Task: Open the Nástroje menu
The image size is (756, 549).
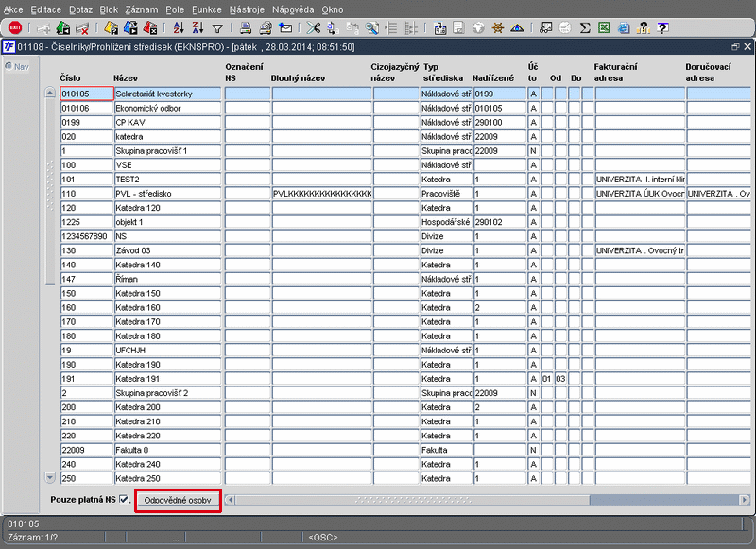Action: [247, 9]
